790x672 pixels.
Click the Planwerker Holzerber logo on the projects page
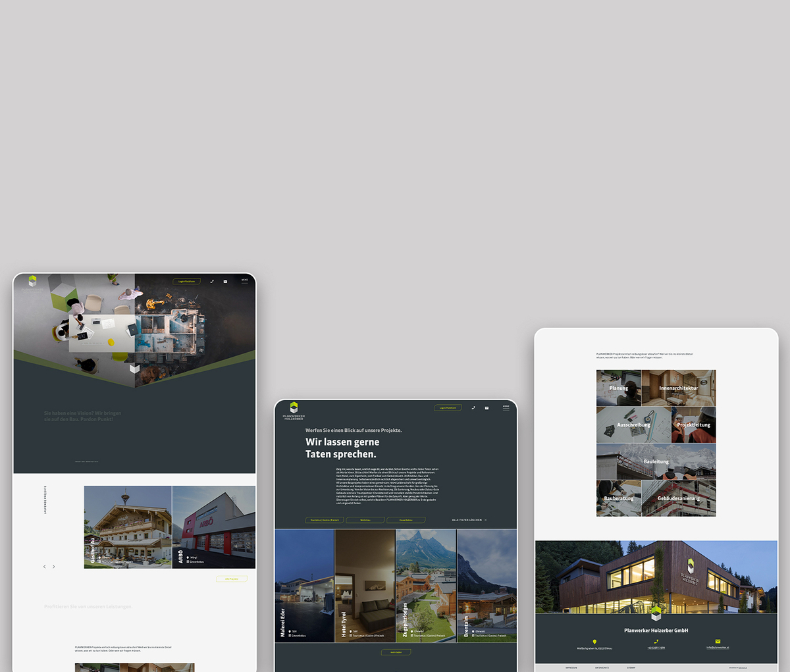point(294,411)
